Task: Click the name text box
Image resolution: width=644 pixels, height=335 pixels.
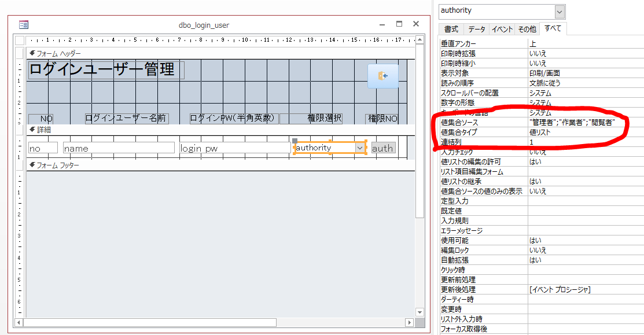Action: [119, 148]
